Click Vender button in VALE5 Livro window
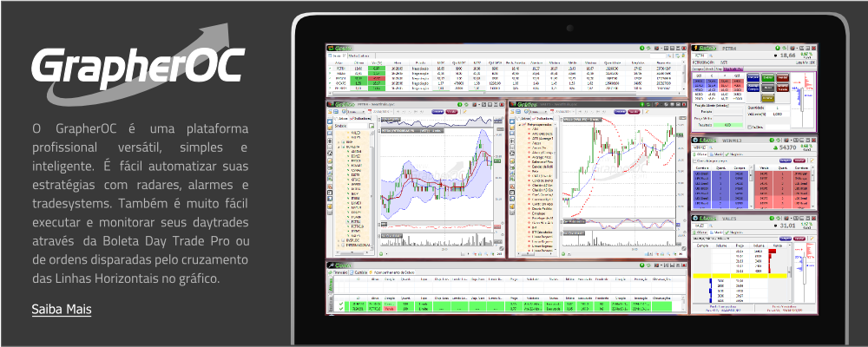Screen dimensions: 868x347 tap(799, 239)
